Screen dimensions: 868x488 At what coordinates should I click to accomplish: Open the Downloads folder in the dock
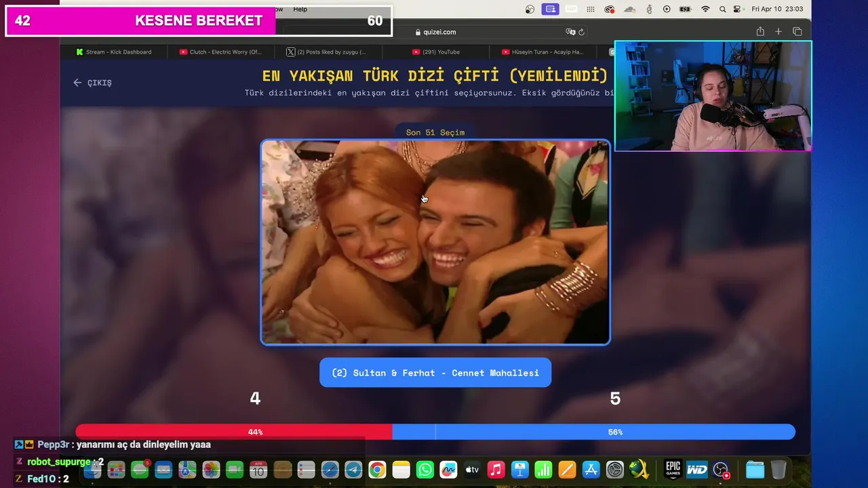click(x=755, y=469)
